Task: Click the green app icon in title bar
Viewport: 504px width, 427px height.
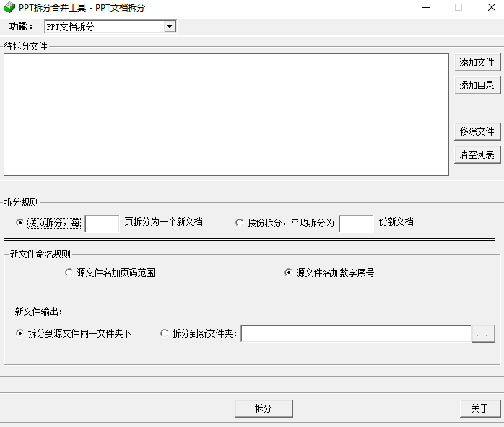Action: 9,8
